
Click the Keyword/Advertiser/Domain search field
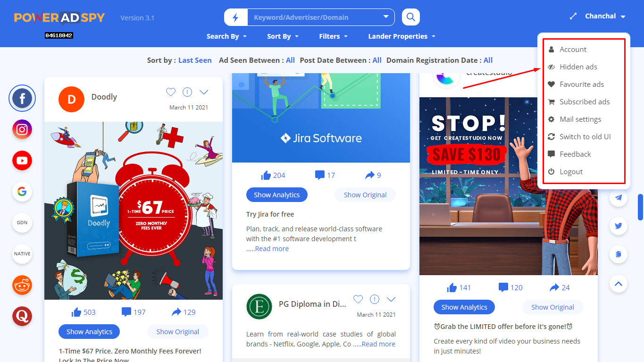(314, 17)
